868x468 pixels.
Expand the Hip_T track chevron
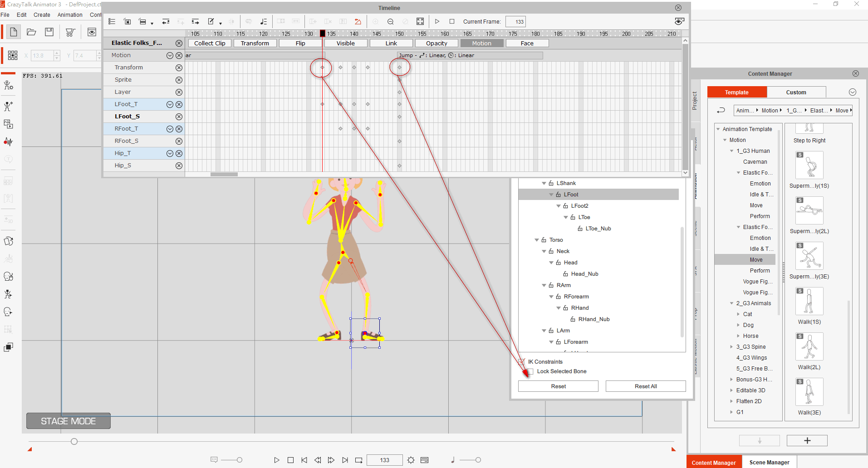point(170,153)
